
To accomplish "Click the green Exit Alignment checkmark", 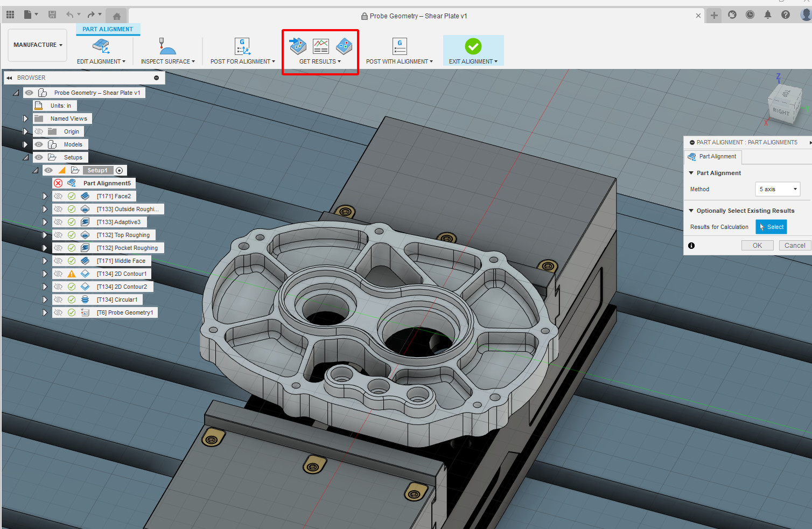I will tap(473, 46).
